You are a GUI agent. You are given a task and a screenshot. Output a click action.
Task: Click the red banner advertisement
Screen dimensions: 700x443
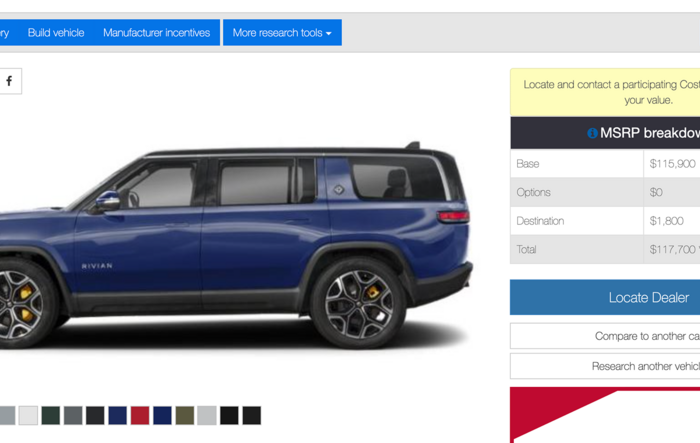tap(605, 415)
